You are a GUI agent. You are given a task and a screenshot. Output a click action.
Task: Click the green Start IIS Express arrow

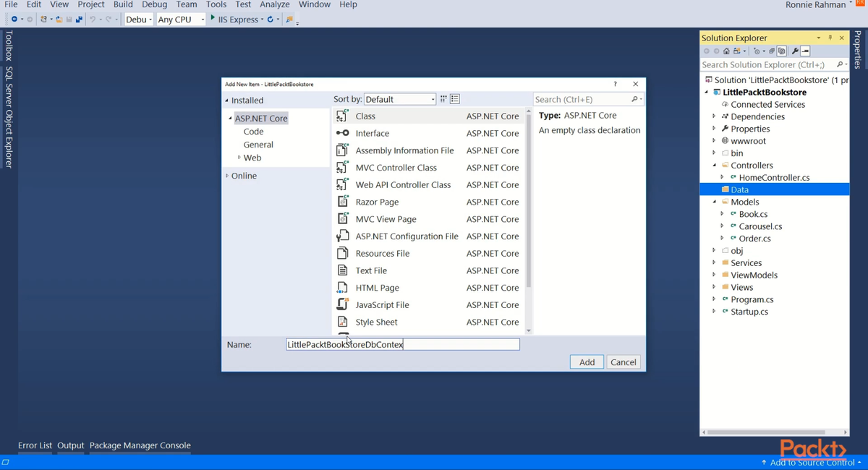pos(213,19)
